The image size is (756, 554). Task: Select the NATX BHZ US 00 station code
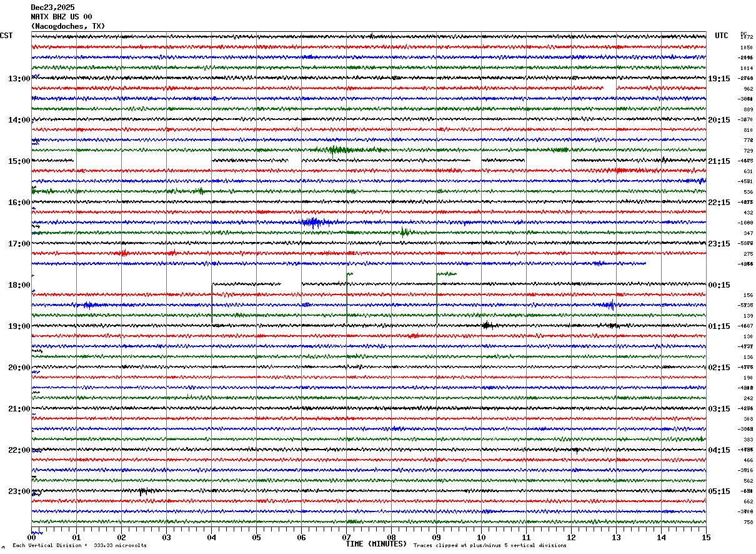coord(61,17)
